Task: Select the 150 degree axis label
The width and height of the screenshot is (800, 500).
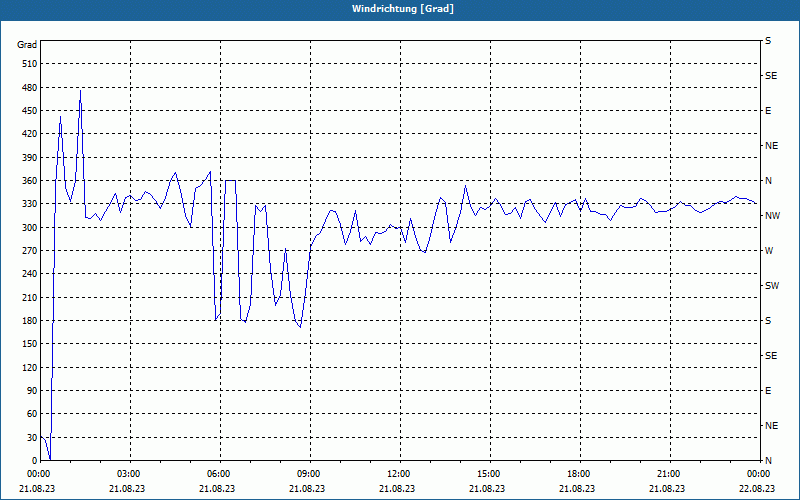Action: click(30, 343)
